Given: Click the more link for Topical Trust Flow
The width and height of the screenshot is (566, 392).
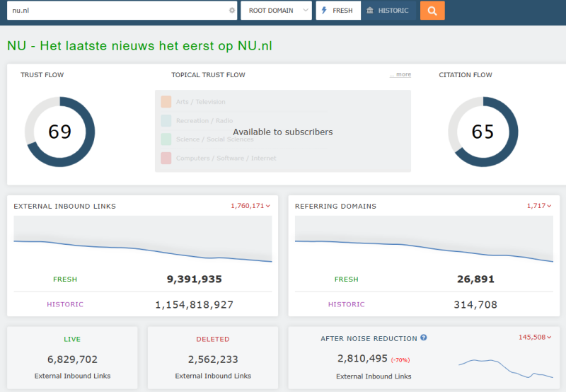Looking at the screenshot, I should coord(401,75).
